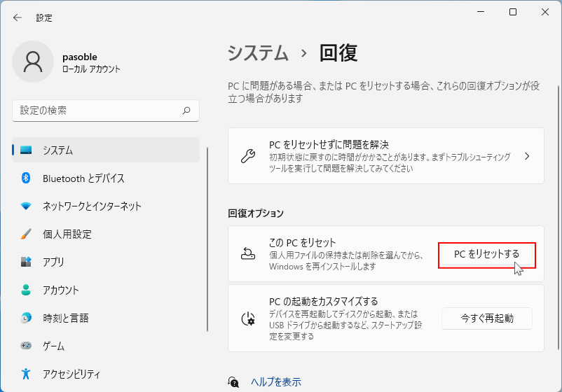Click ローカル アカウント label
The height and width of the screenshot is (392, 562).
91,69
